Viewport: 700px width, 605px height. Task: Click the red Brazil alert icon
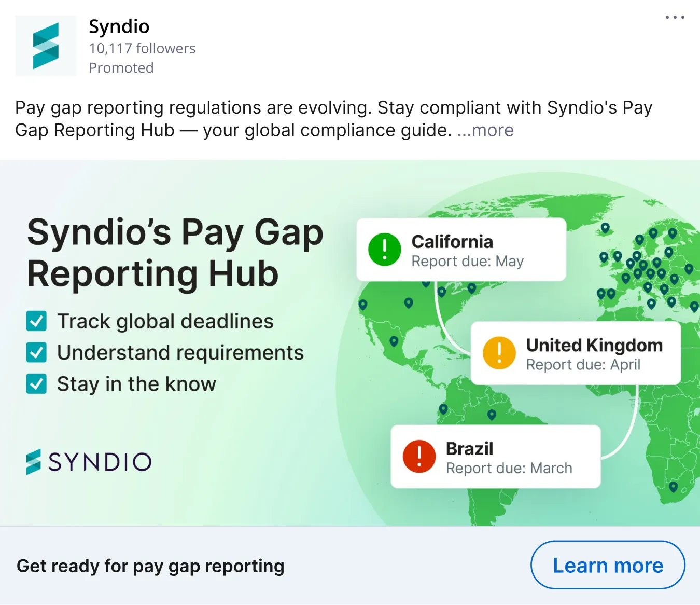419,457
